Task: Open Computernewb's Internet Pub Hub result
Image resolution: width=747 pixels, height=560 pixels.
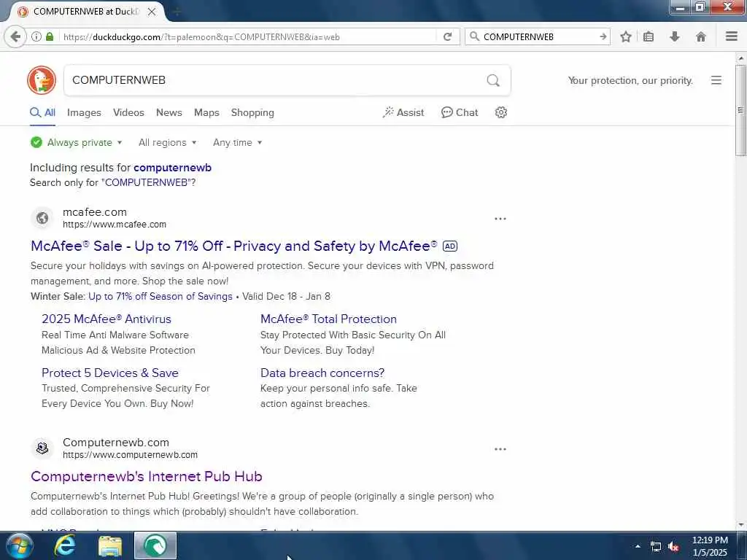Action: pyautogui.click(x=146, y=476)
